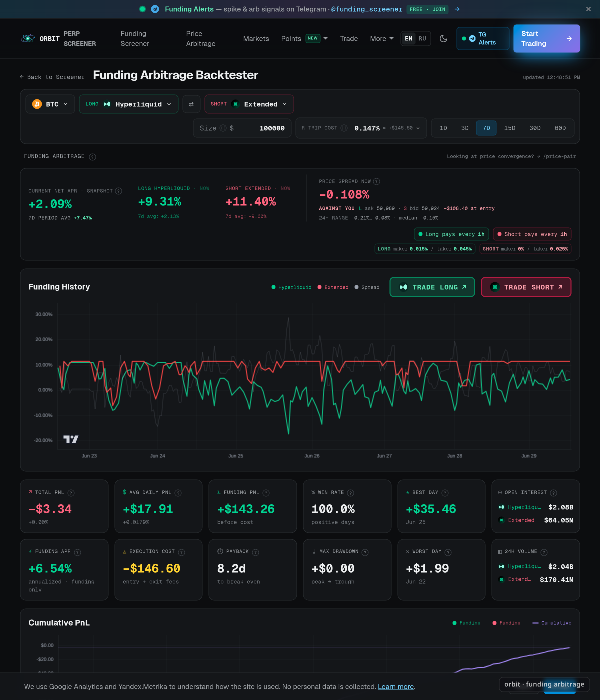Go Back to Screener
The width and height of the screenshot is (600, 700).
click(x=52, y=77)
